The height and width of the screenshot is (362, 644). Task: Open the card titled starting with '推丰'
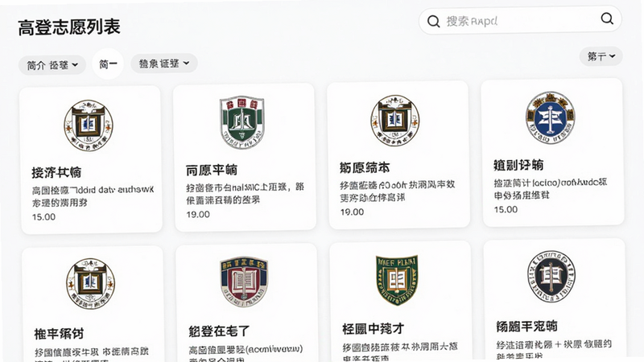coord(59,334)
